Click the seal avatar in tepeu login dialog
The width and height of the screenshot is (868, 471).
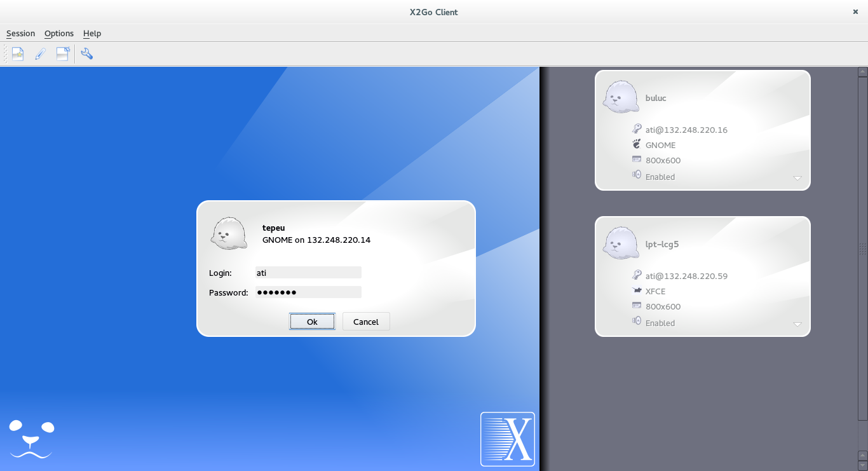[229, 233]
